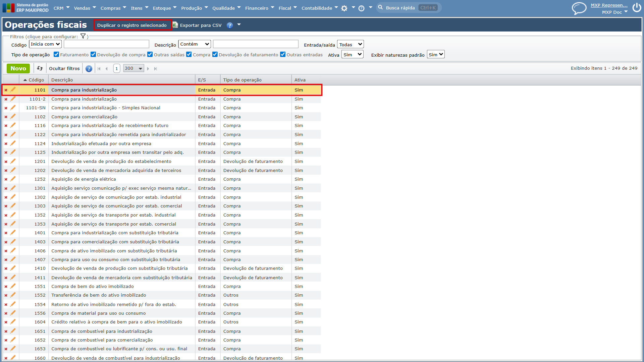Open the page size 300 dropdown
The width and height of the screenshot is (644, 362).
click(133, 68)
